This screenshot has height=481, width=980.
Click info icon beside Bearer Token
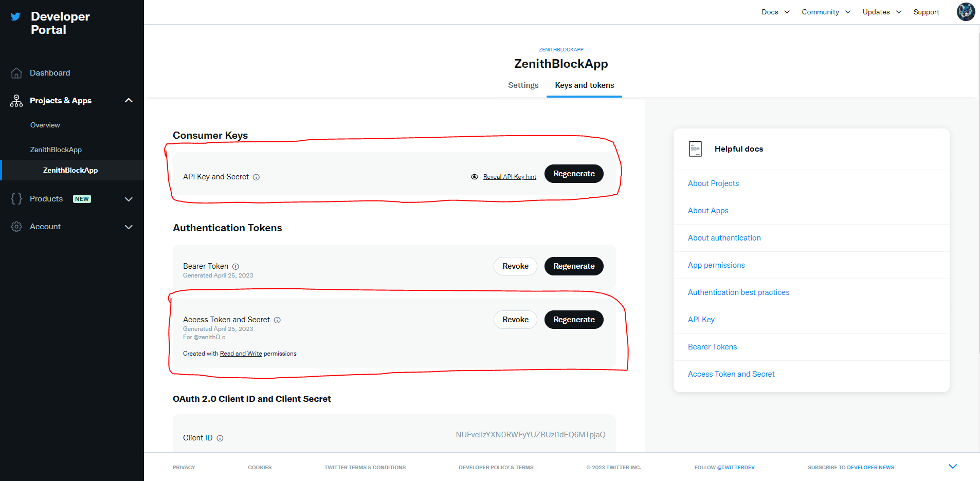tap(236, 267)
